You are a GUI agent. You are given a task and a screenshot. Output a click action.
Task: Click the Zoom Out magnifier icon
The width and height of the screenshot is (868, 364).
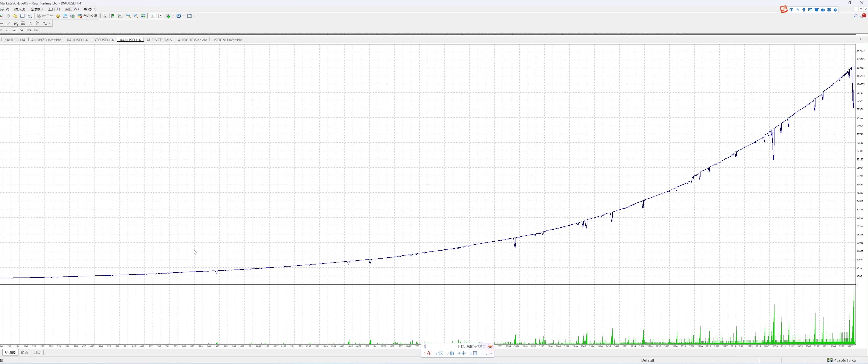click(136, 16)
